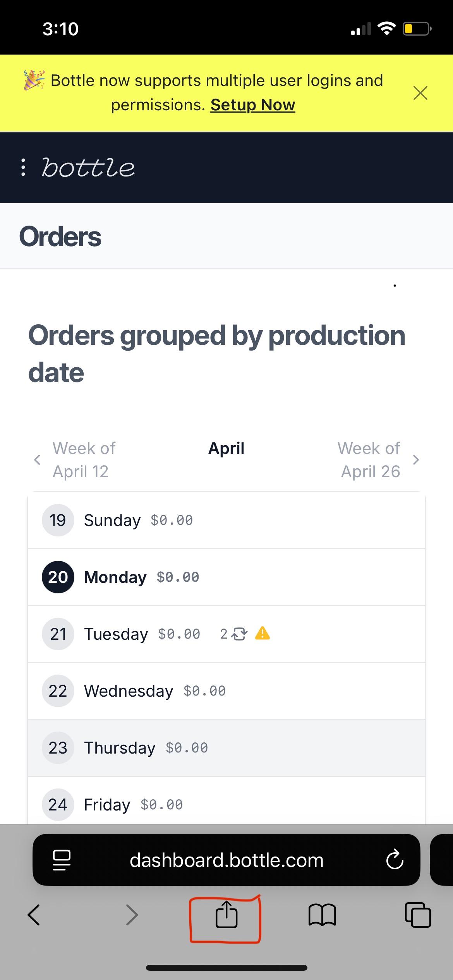Image resolution: width=453 pixels, height=980 pixels.
Task: Show all open Safari tabs
Action: point(417,915)
